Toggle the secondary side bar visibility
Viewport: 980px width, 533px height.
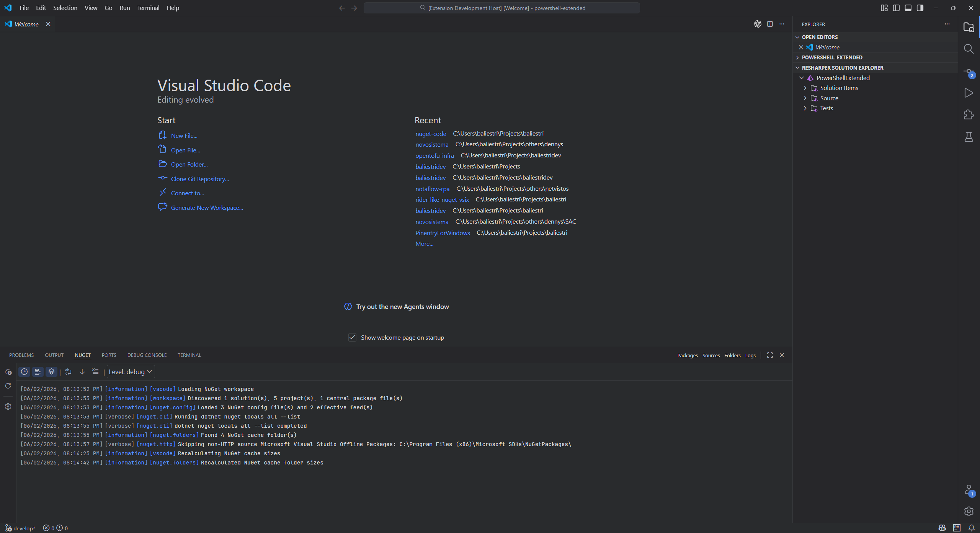tap(920, 8)
